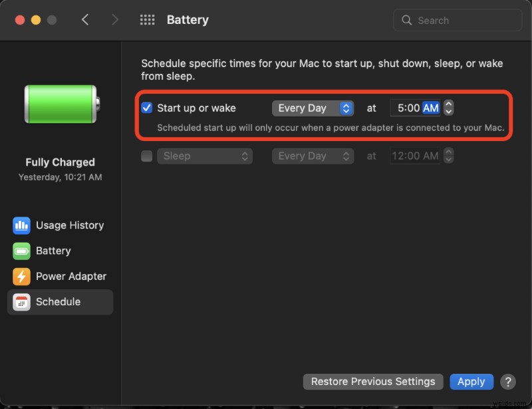Click the show-all preferences grid icon
This screenshot has width=532, height=409.
[x=147, y=19]
